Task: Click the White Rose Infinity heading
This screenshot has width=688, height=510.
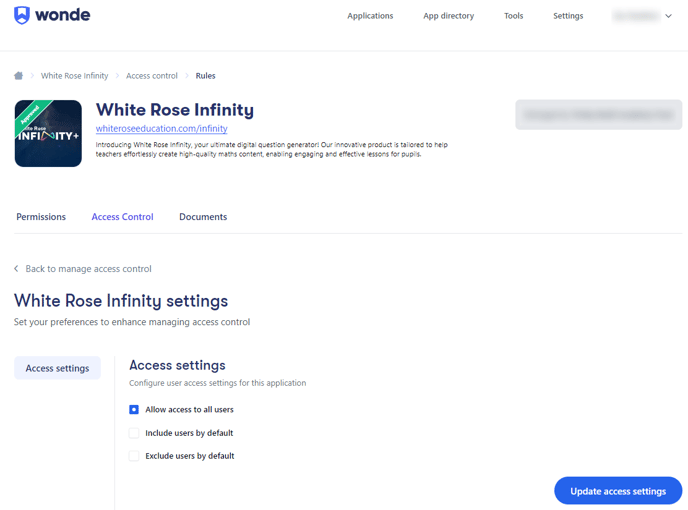Action: pos(175,110)
